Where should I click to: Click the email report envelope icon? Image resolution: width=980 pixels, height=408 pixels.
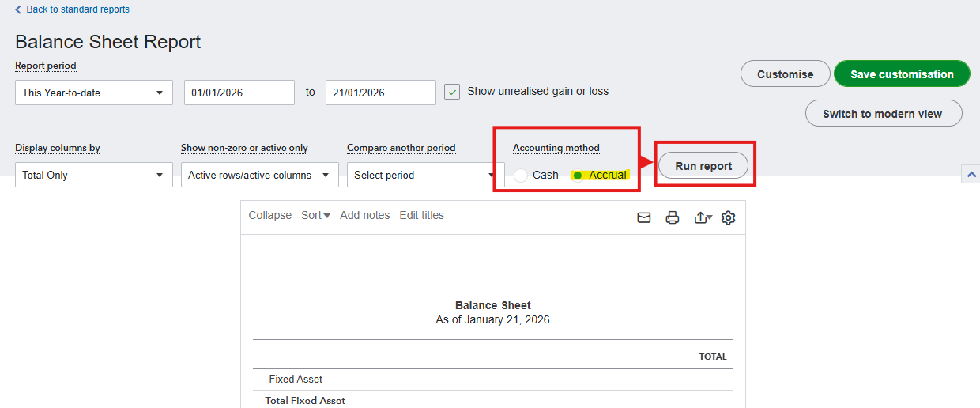[644, 217]
